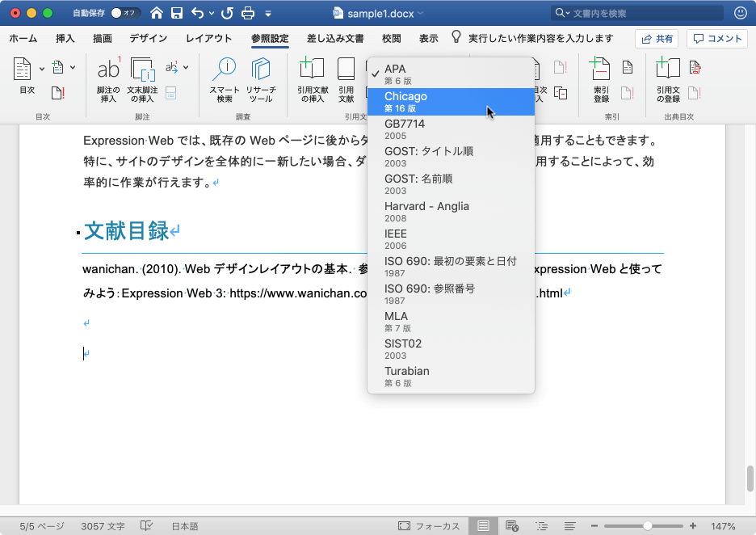This screenshot has height=535, width=756.
Task: Choose GB7714 2005 style
Action: pos(451,129)
